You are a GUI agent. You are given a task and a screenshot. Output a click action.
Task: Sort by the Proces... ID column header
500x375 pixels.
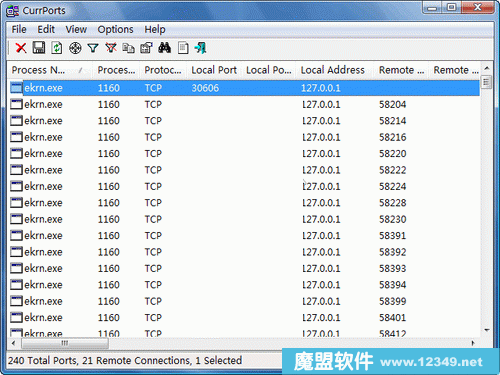(x=116, y=70)
